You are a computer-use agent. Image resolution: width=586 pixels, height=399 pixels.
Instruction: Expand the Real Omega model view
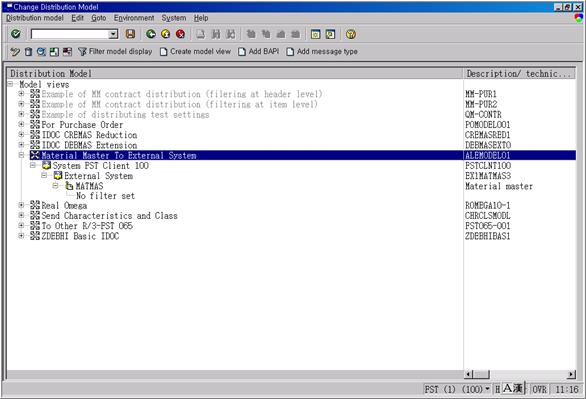21,205
